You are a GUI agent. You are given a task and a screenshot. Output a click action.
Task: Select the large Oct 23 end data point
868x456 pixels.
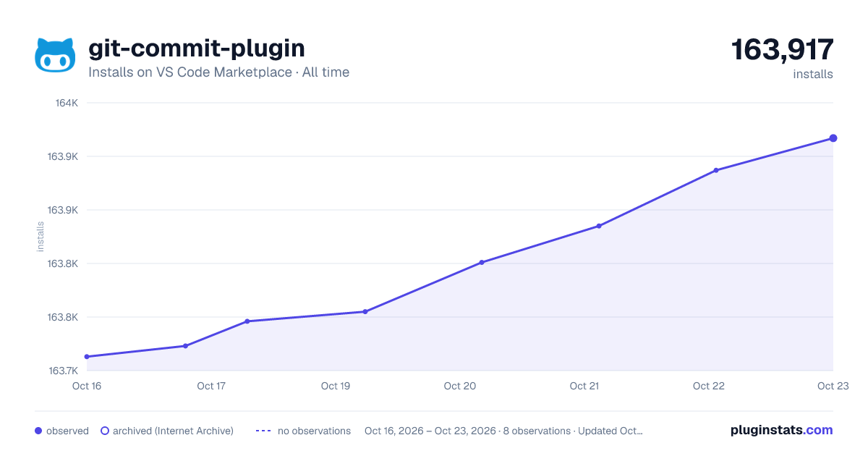833,138
